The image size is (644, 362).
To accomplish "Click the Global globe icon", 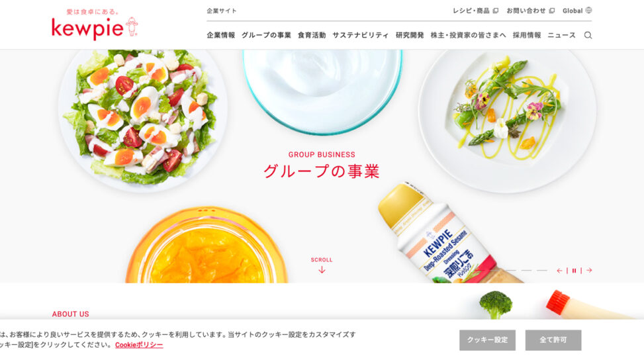I will [588, 11].
